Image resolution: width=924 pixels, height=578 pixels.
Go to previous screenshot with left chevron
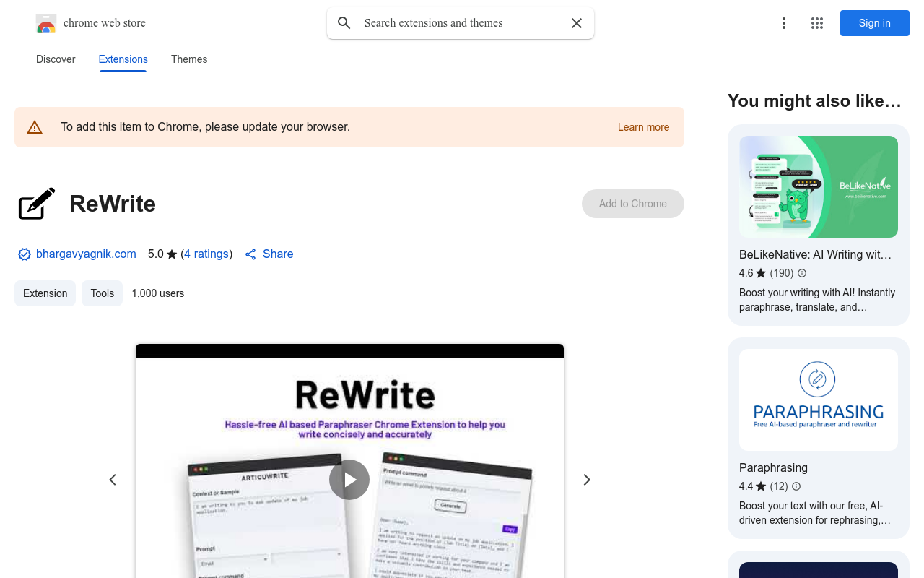(113, 480)
